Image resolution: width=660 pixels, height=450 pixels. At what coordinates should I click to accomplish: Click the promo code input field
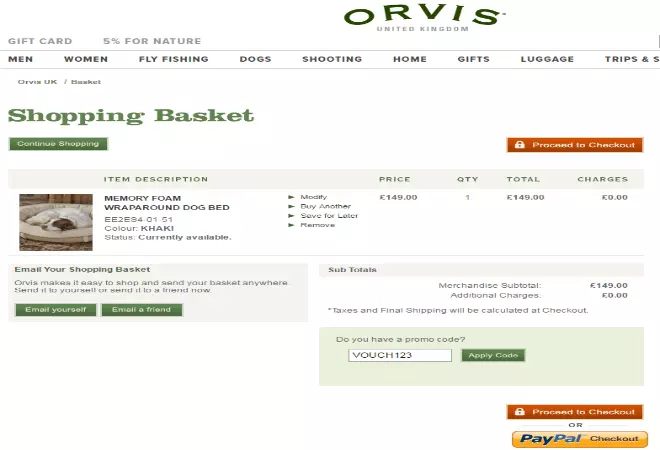[400, 355]
